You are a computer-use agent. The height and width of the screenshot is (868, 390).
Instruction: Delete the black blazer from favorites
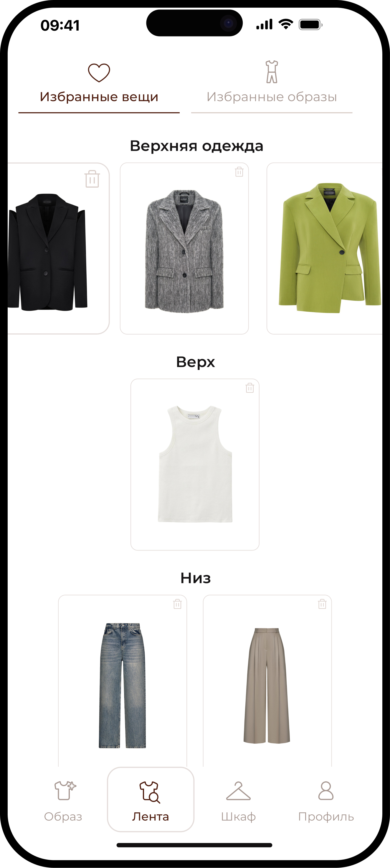[x=92, y=178]
